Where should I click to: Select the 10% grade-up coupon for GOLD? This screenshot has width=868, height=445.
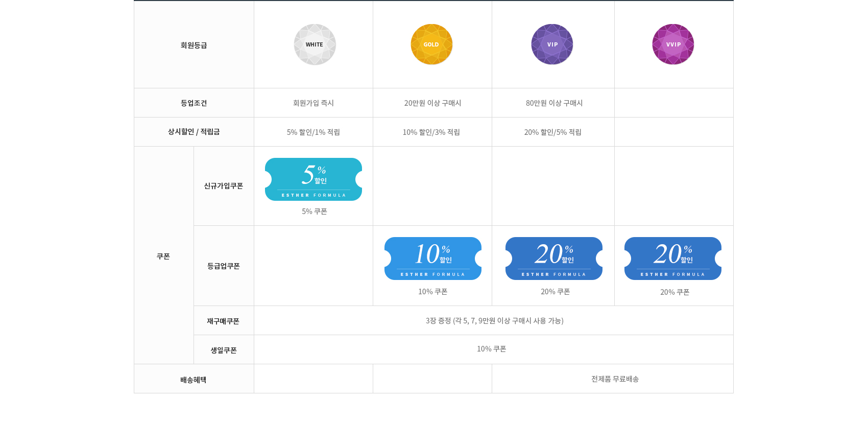[432, 259]
